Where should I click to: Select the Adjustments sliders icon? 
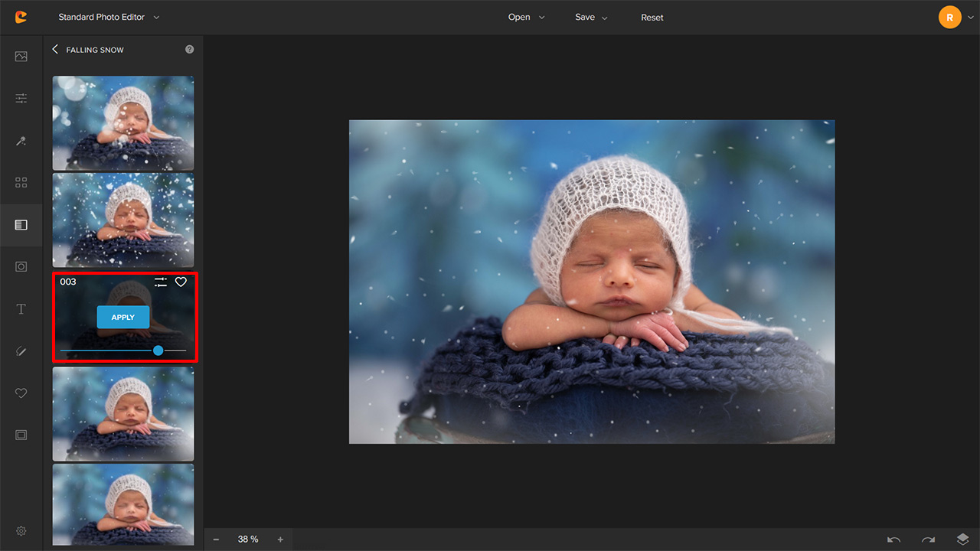(21, 98)
